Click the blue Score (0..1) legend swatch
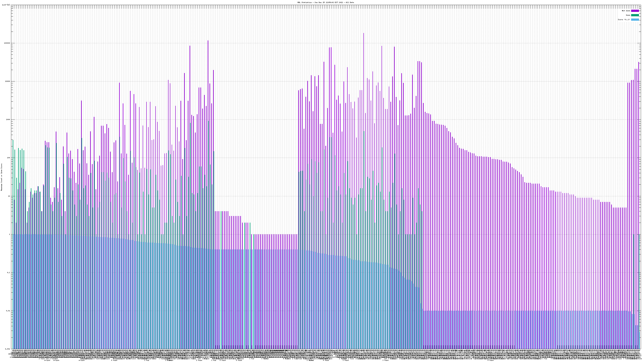 635,20
